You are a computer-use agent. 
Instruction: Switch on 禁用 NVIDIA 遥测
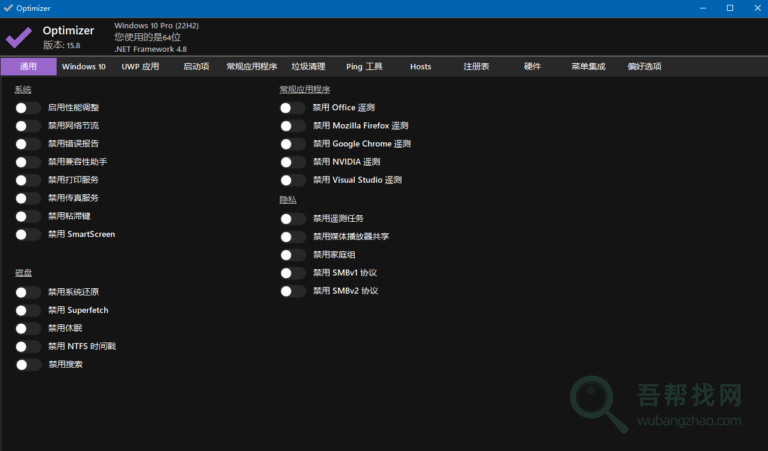pyautogui.click(x=293, y=162)
